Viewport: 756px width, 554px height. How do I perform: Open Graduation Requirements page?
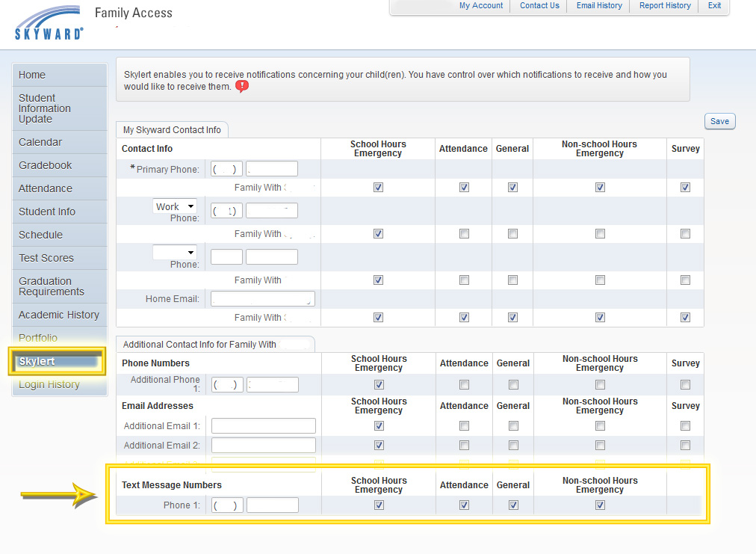(60, 286)
